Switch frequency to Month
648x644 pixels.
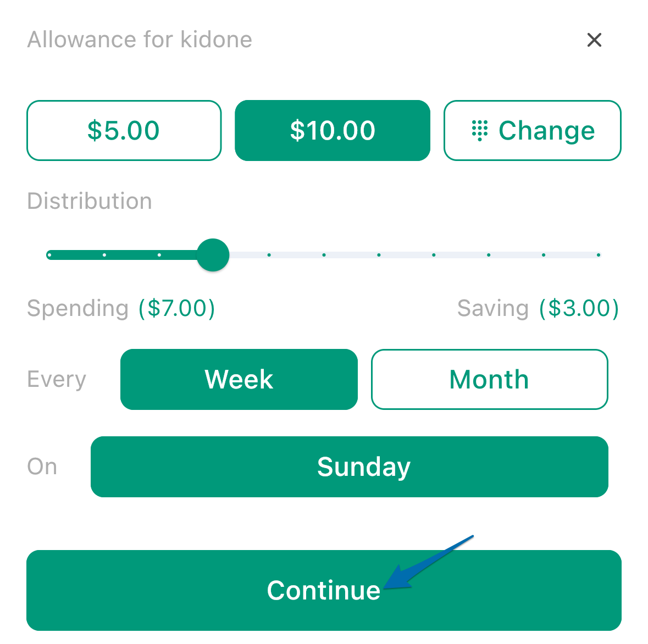[489, 379]
